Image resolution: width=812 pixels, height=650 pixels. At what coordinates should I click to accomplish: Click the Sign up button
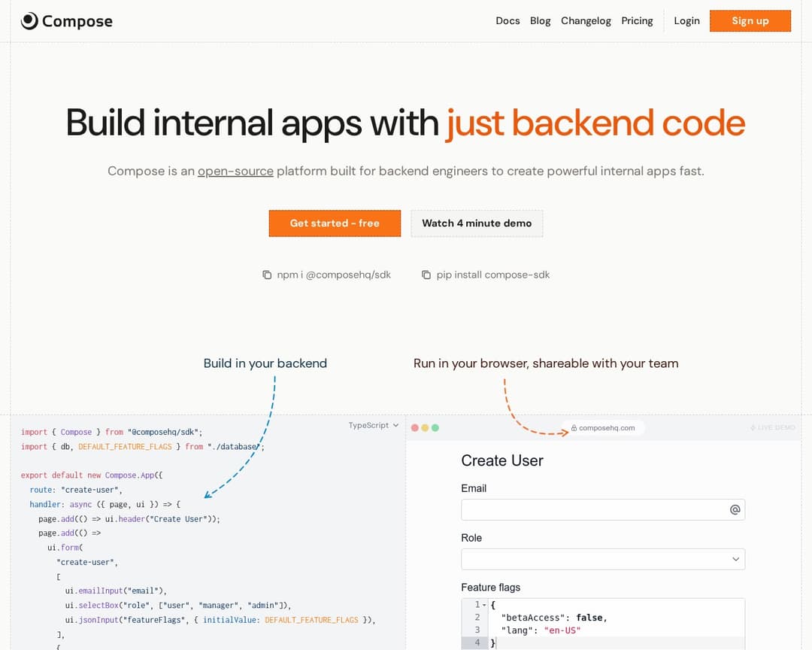click(x=750, y=21)
